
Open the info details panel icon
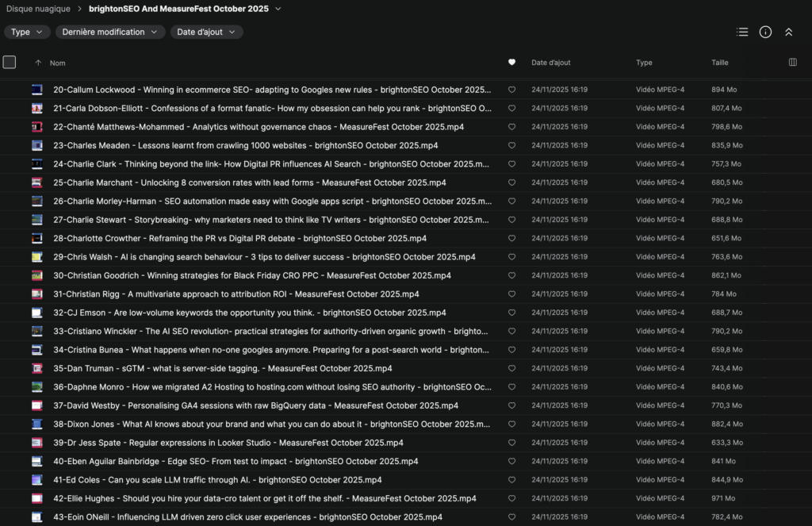pos(765,33)
